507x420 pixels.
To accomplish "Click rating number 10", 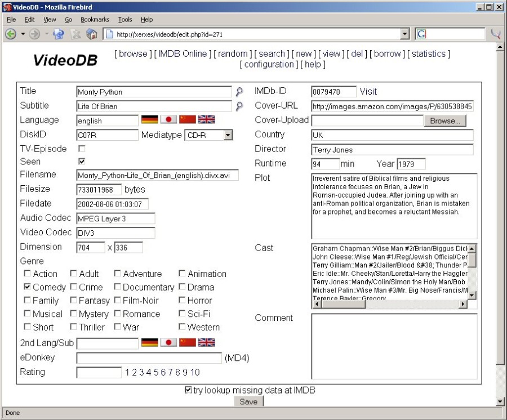I will point(195,372).
